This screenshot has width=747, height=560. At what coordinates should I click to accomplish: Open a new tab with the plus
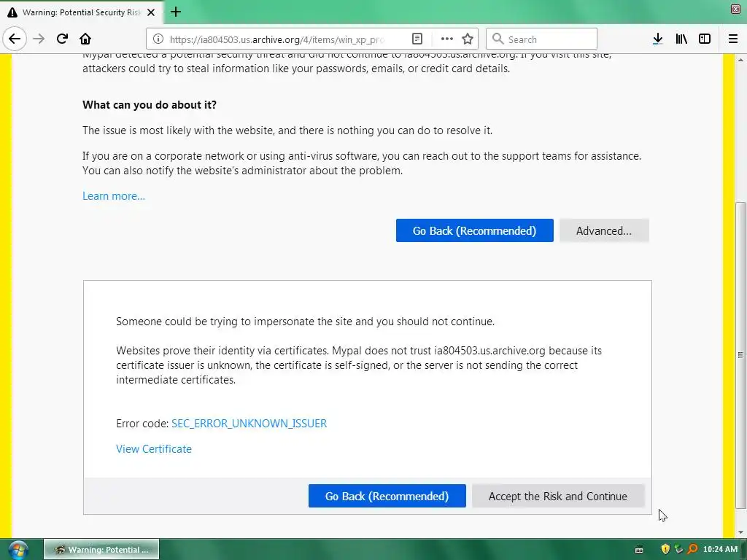(176, 12)
